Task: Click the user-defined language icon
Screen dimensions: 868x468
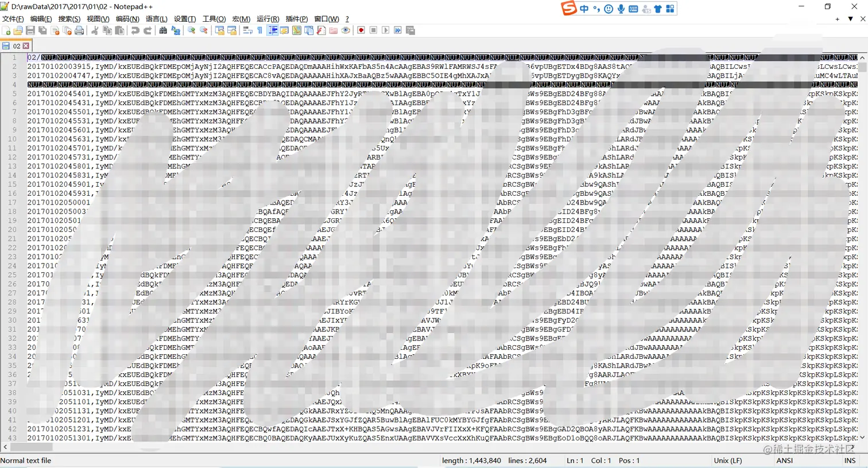Action: click(x=284, y=30)
